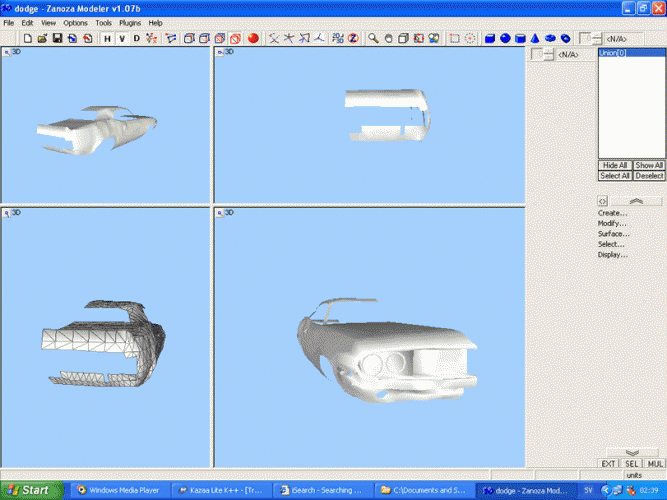Open the Plugins menu
Viewport: 667px width, 500px height.
130,22
